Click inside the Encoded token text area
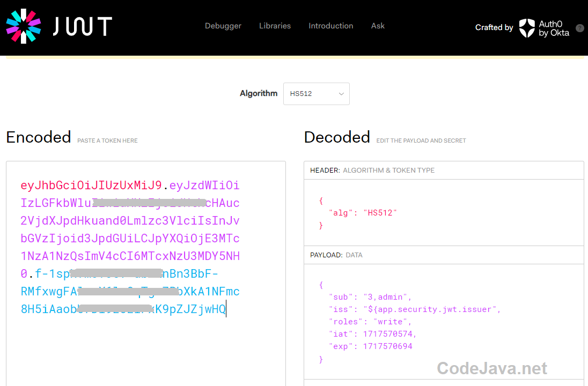This screenshot has width=588, height=386. (146, 273)
